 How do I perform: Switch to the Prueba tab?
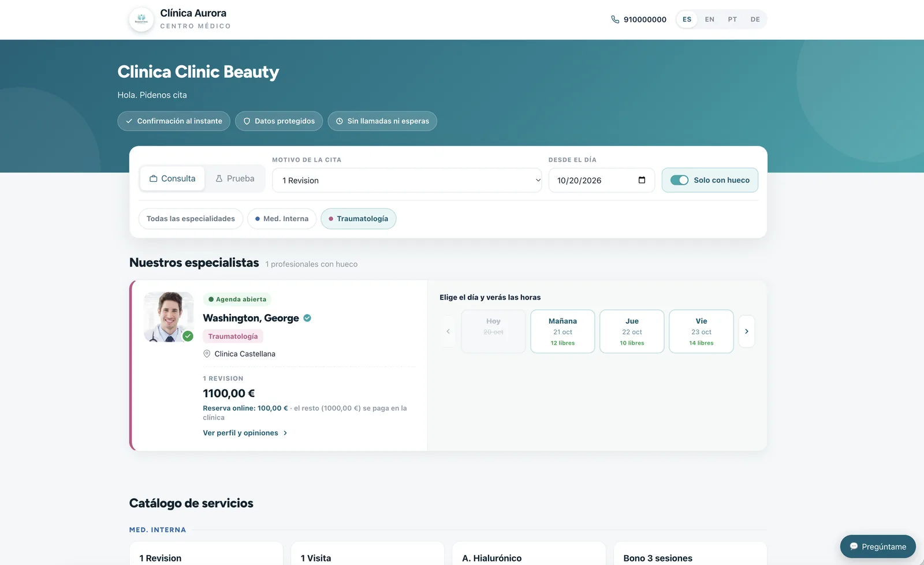235,178
